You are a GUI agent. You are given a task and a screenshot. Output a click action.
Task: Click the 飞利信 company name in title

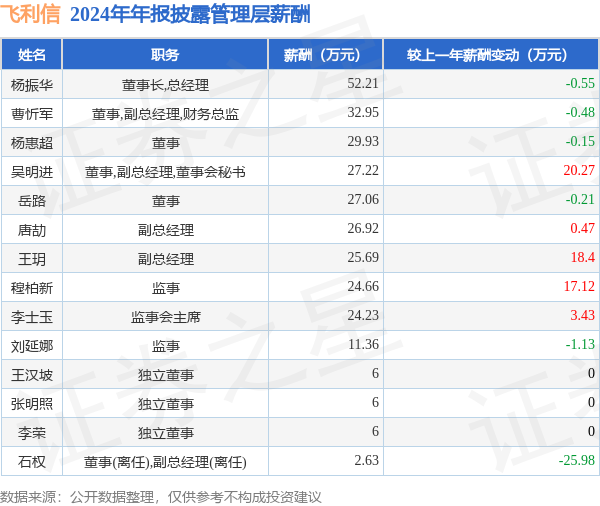point(30,14)
